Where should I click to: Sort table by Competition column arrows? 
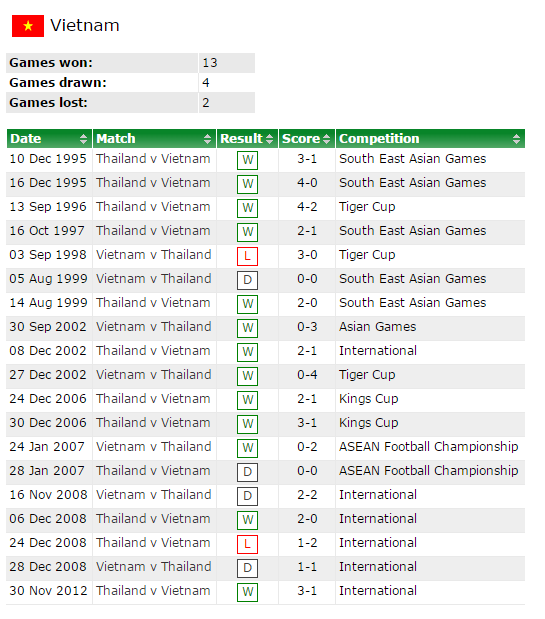pos(516,139)
